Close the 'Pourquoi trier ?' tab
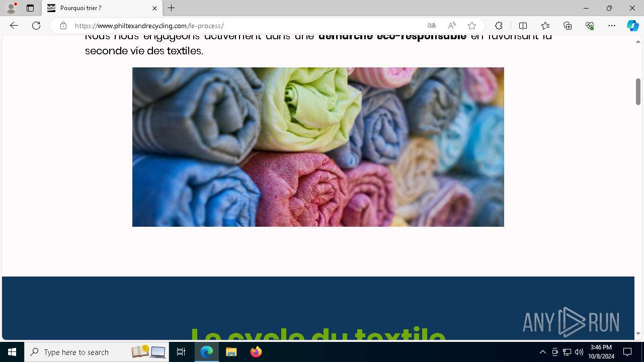The height and width of the screenshot is (362, 644). 154,8
